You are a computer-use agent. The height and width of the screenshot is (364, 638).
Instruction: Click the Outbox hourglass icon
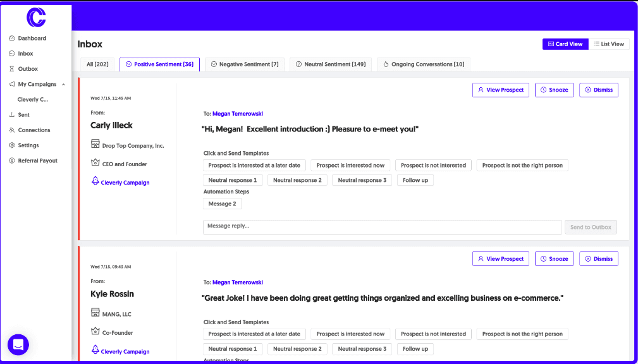[x=11, y=69]
